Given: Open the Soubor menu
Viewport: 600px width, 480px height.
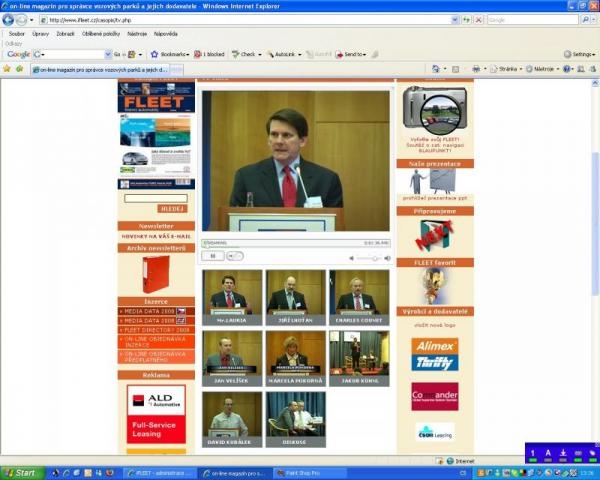Looking at the screenshot, I should pyautogui.click(x=16, y=34).
